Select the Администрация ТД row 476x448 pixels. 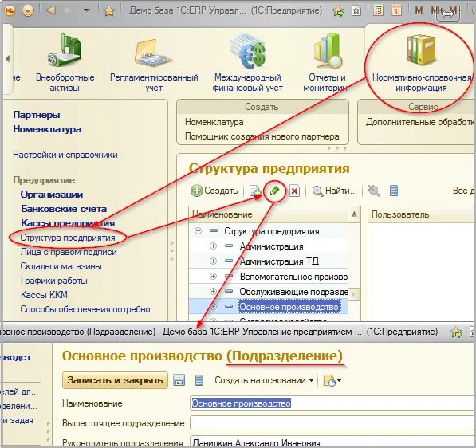(269, 261)
